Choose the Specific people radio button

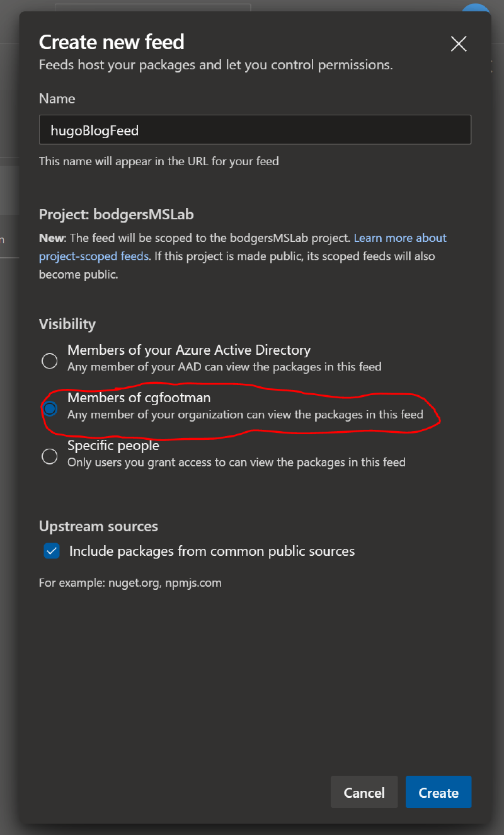pyautogui.click(x=50, y=456)
